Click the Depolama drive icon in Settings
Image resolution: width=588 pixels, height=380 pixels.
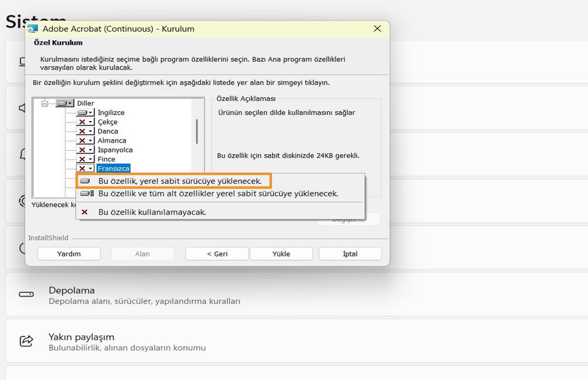tap(26, 295)
